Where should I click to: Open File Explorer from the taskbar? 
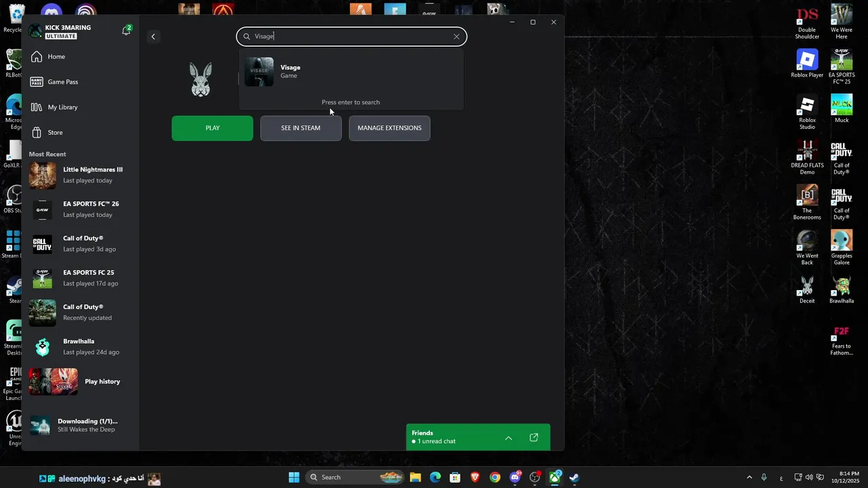tap(415, 478)
